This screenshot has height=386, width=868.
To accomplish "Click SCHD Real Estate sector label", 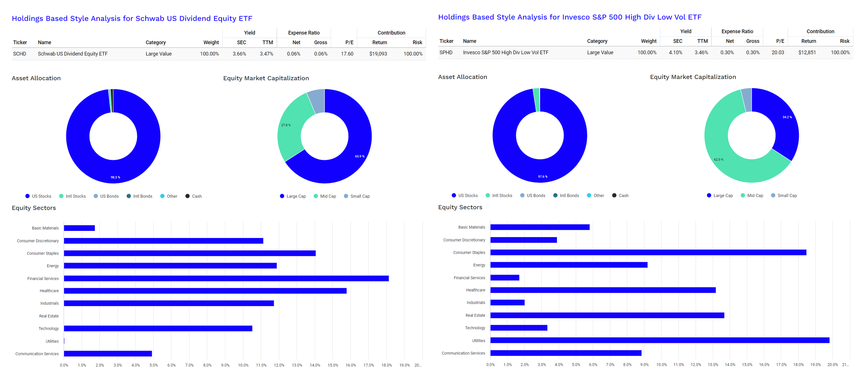I will [x=49, y=316].
